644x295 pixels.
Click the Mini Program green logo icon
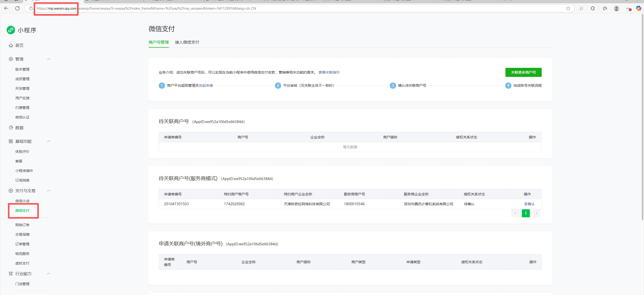(11, 30)
